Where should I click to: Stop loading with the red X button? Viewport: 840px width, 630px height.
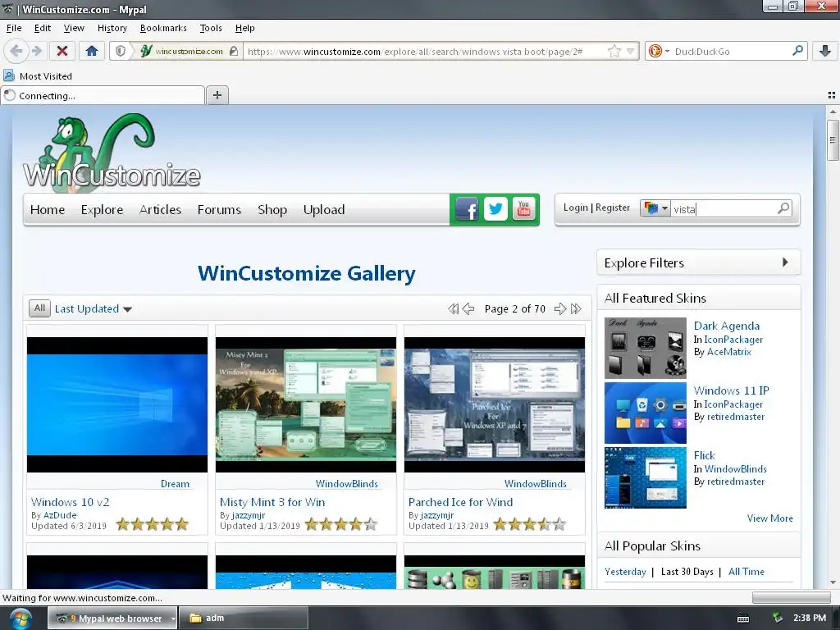(x=62, y=51)
